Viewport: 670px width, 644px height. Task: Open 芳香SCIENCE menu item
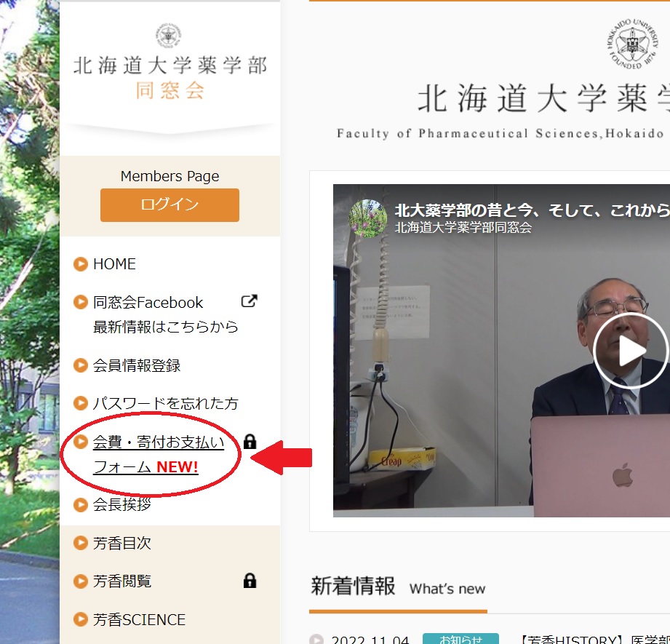139,620
